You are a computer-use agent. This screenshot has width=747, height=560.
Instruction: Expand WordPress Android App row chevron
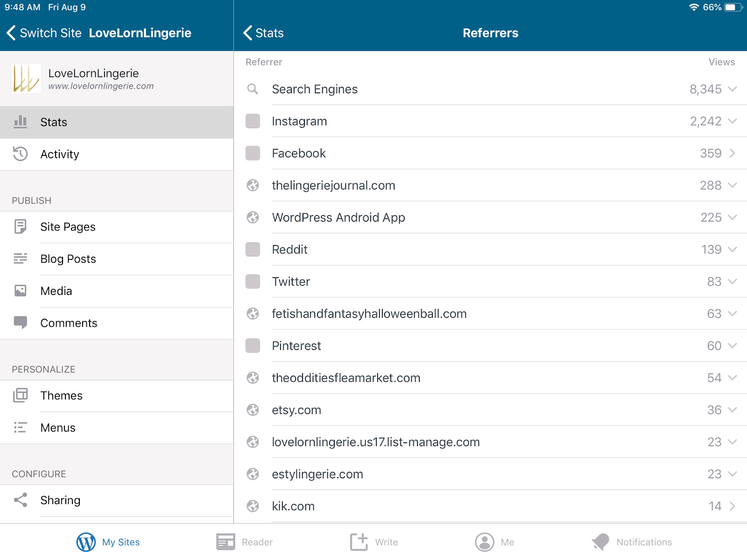point(732,217)
